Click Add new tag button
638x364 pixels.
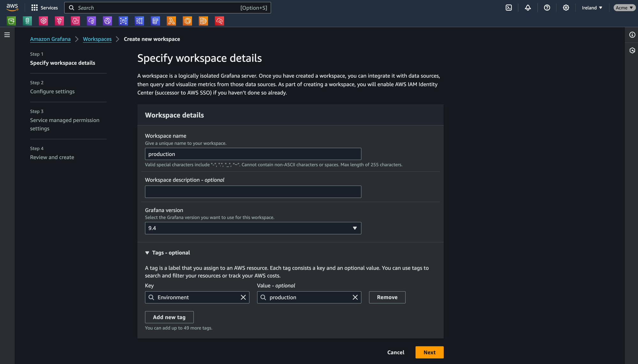(x=169, y=317)
